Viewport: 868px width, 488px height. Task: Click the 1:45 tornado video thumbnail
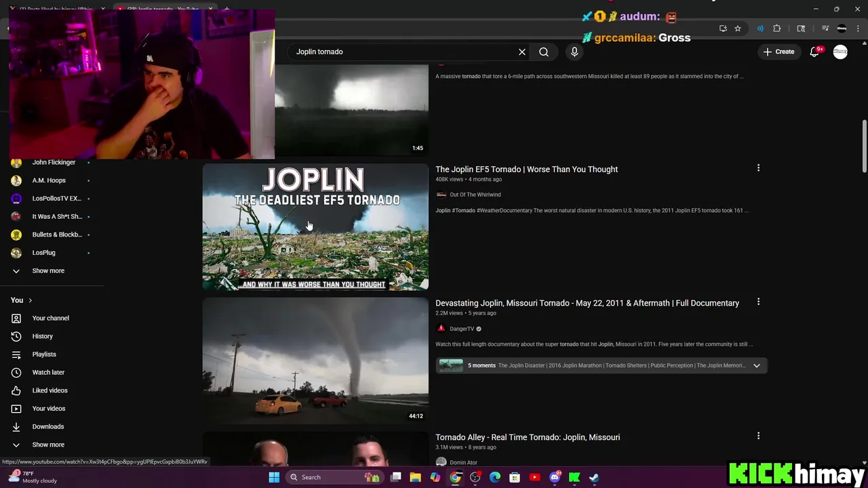351,110
